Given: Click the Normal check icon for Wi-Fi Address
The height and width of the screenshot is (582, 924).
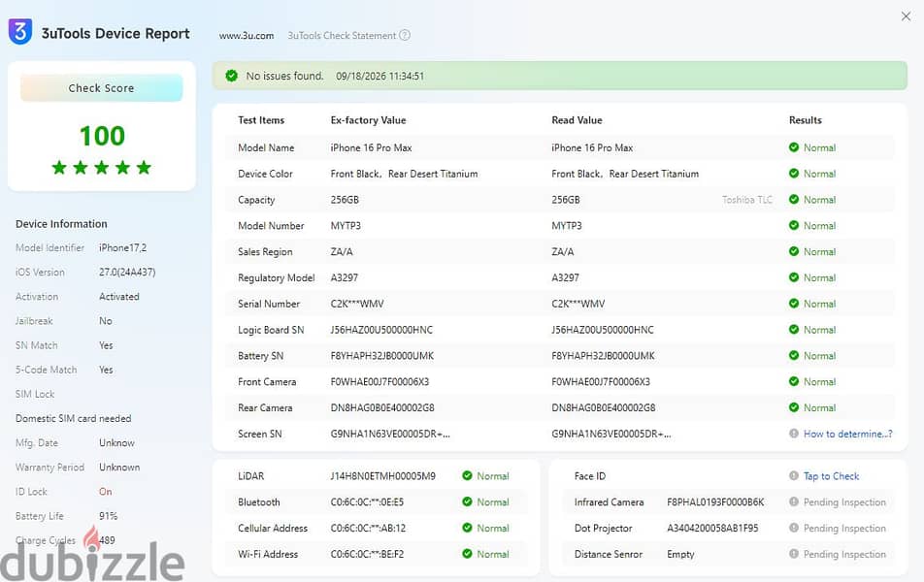Looking at the screenshot, I should click(x=467, y=553).
